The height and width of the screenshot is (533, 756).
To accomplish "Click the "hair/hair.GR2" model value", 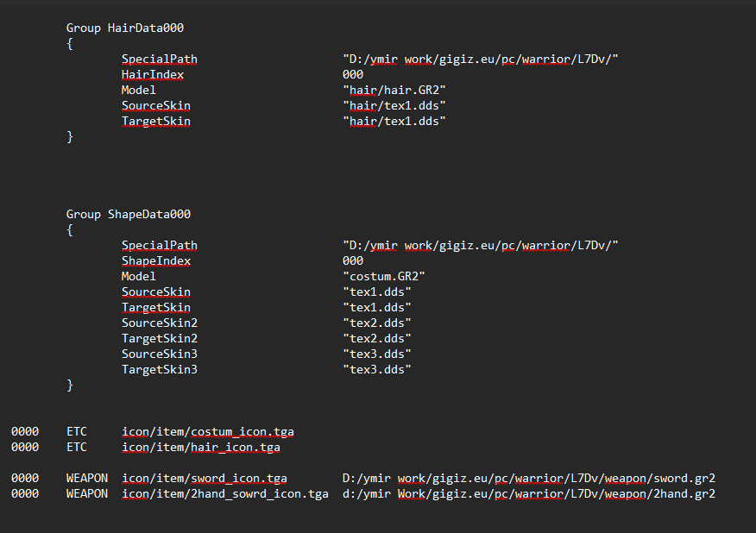I will click(x=394, y=91).
